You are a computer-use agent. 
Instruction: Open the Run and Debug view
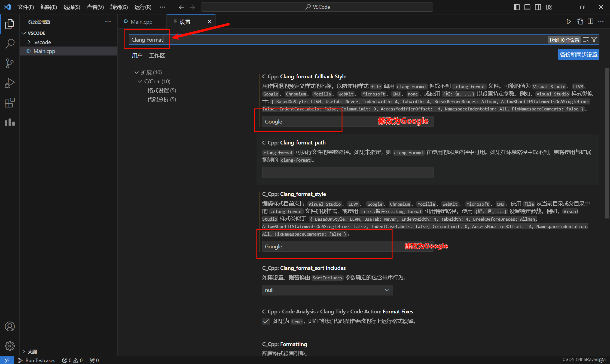(10, 83)
